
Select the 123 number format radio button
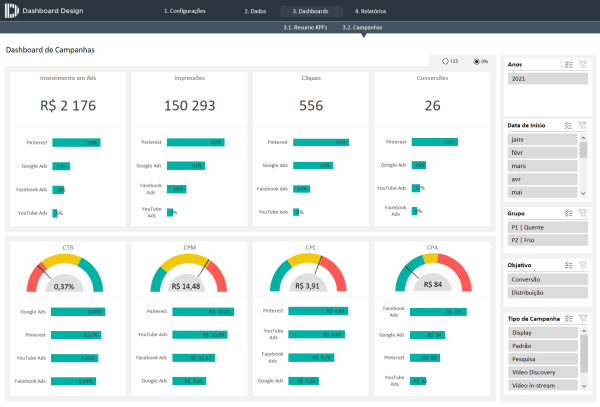click(445, 61)
